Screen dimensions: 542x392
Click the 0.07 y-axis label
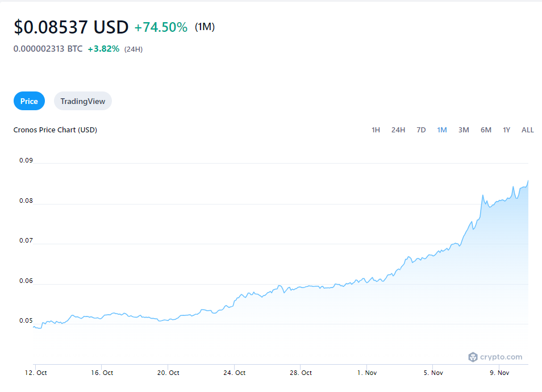[x=26, y=240]
